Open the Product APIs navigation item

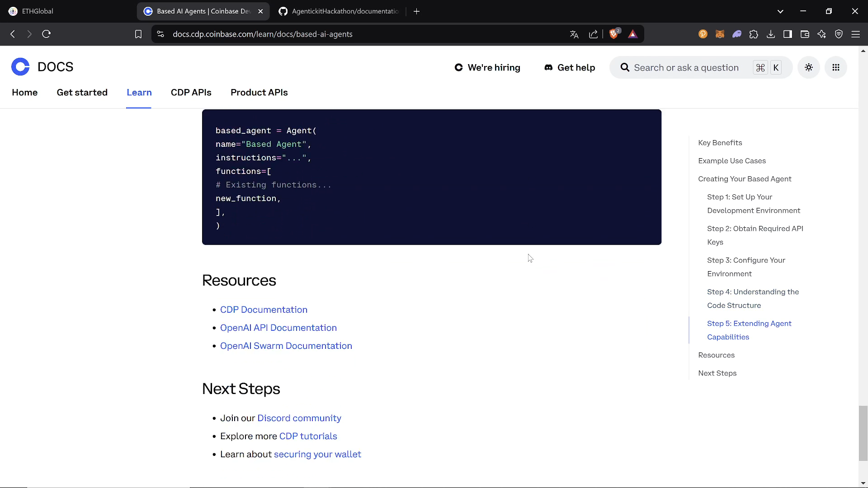(x=259, y=92)
